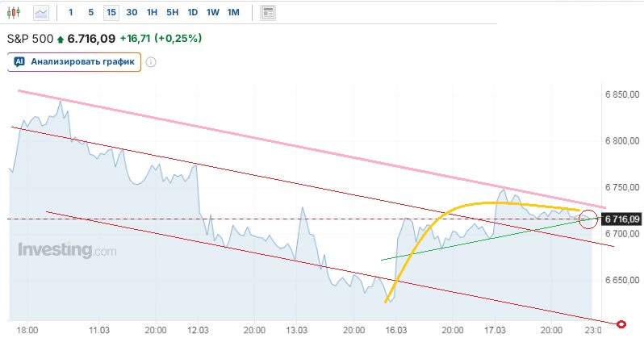
Task: Click the Анализировать график button
Action: pos(74,62)
